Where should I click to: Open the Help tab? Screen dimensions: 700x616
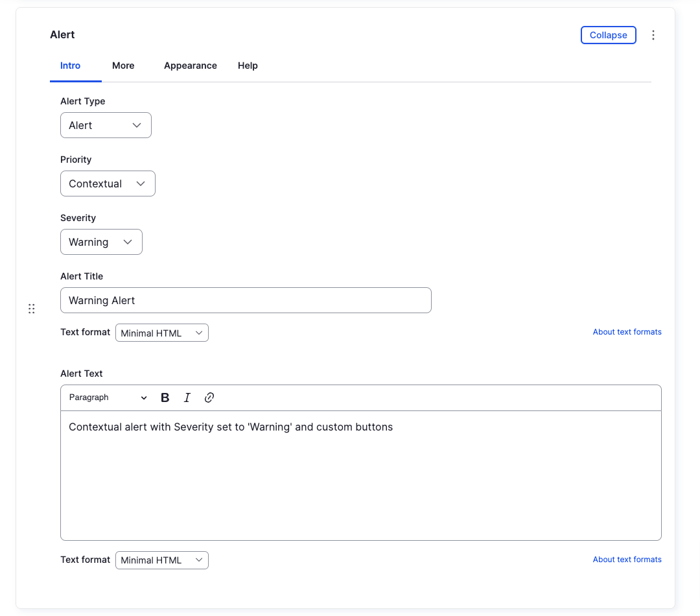point(247,65)
